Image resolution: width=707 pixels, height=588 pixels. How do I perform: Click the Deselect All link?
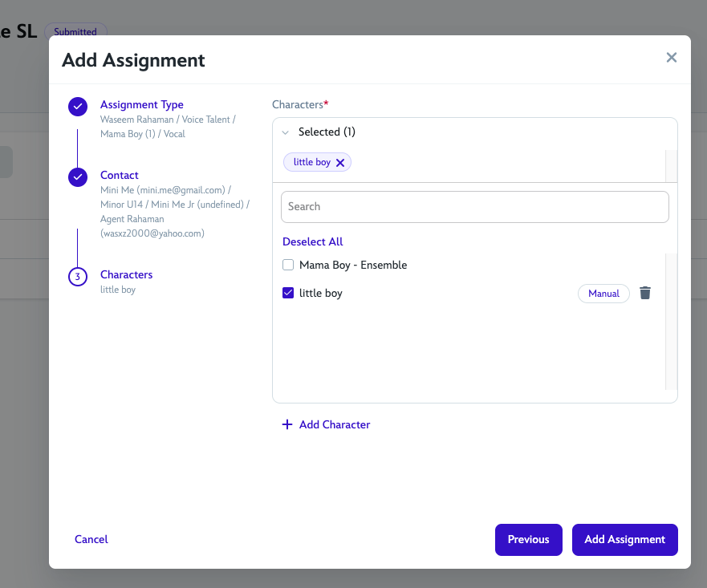click(312, 241)
